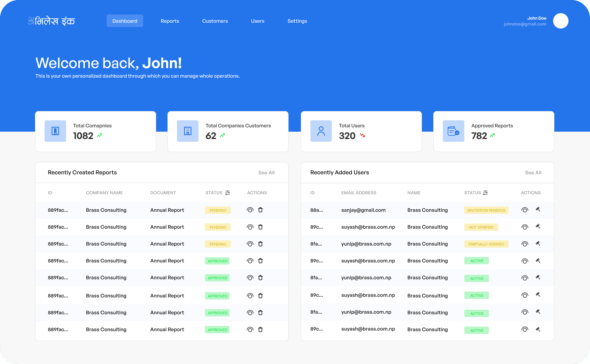Click the Settings navigation menu item
This screenshot has width=590, height=364.
coord(297,21)
